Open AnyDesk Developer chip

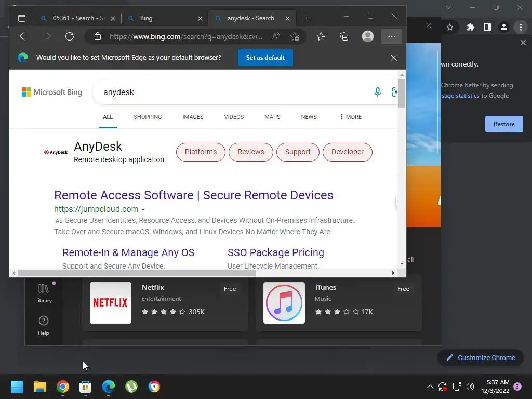click(x=348, y=152)
